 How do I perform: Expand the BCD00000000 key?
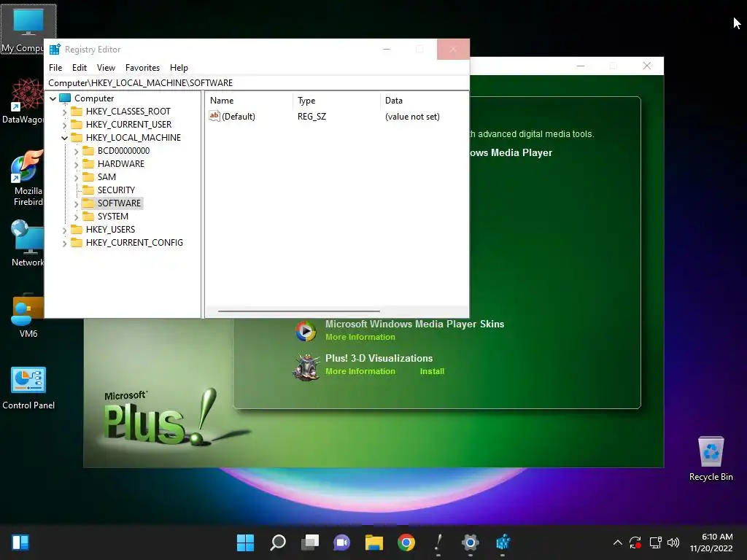coord(76,152)
